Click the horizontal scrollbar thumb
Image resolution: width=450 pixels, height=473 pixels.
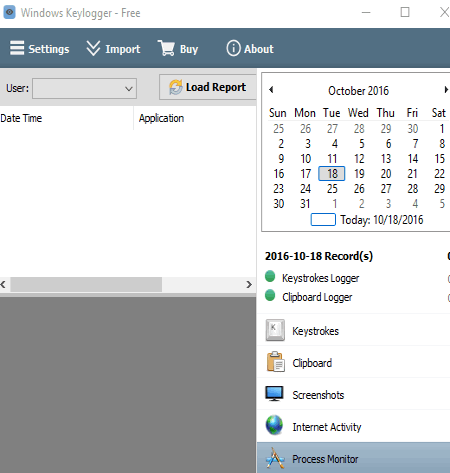[x=86, y=284]
